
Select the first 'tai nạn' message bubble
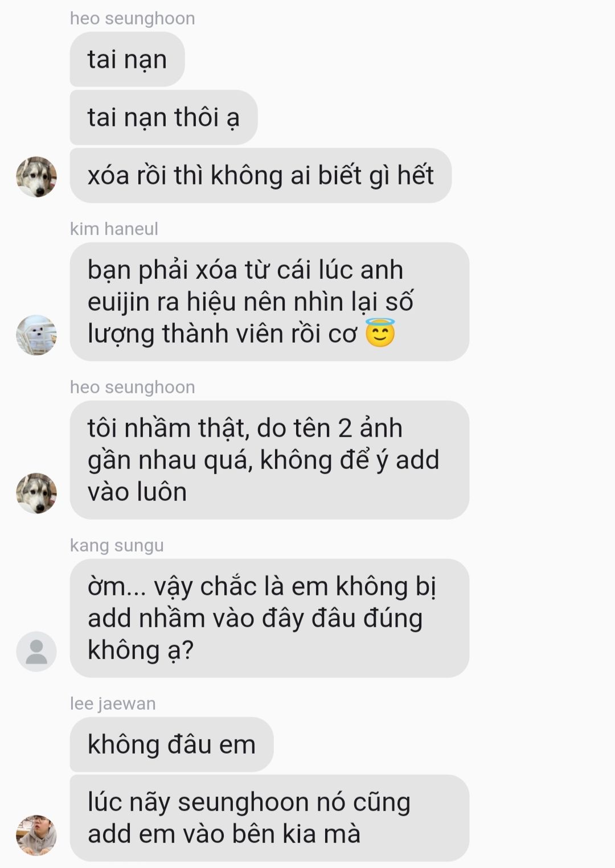[x=127, y=59]
